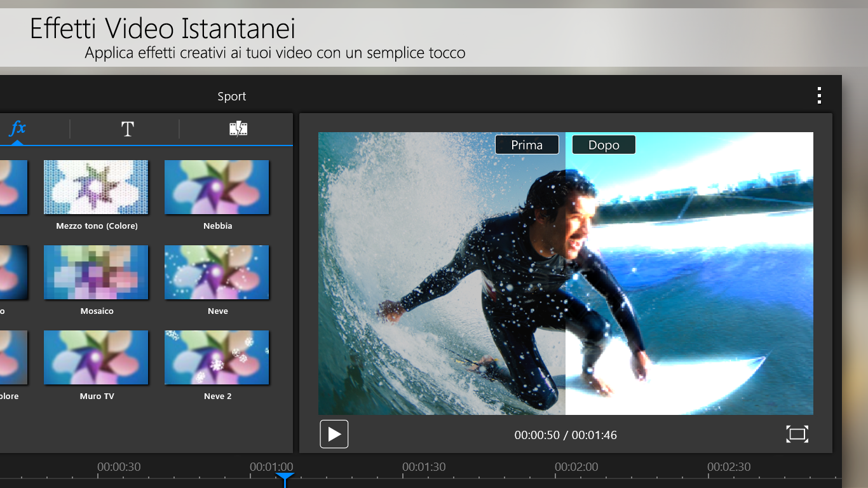
Task: Enable the Dopo comparison preview
Action: click(x=603, y=144)
